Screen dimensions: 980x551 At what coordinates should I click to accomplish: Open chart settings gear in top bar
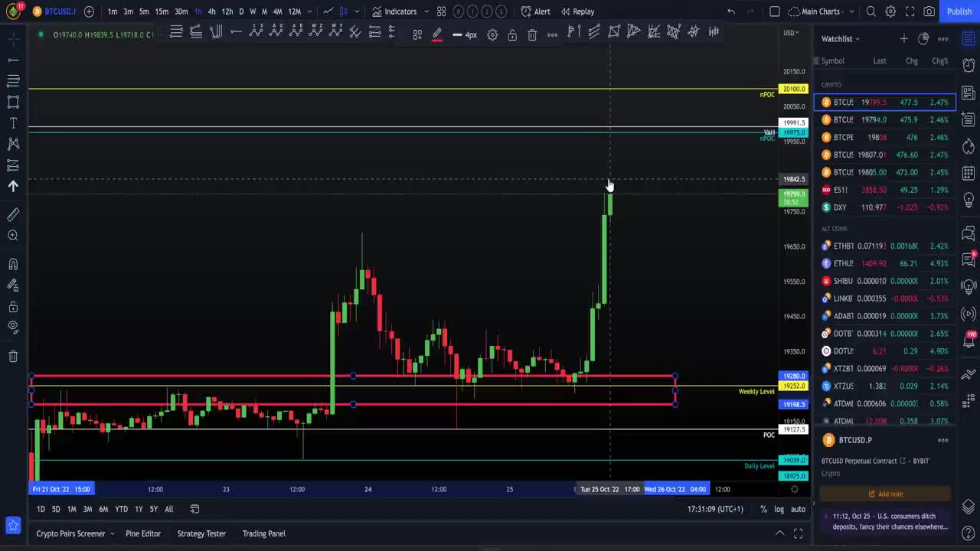pos(890,11)
